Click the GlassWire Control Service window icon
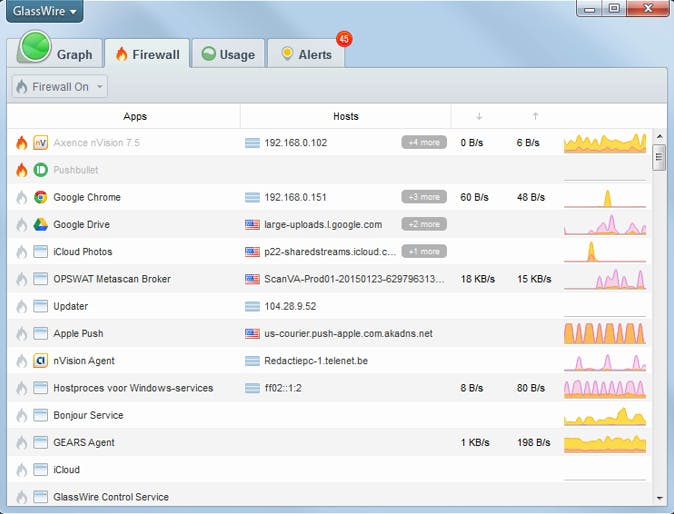Screen dimensions: 674x514 [40, 497]
